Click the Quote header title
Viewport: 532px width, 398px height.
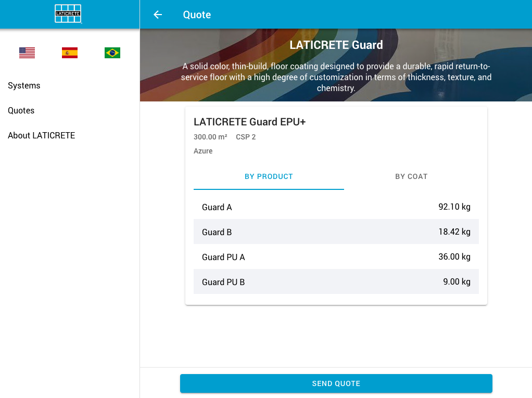(197, 15)
